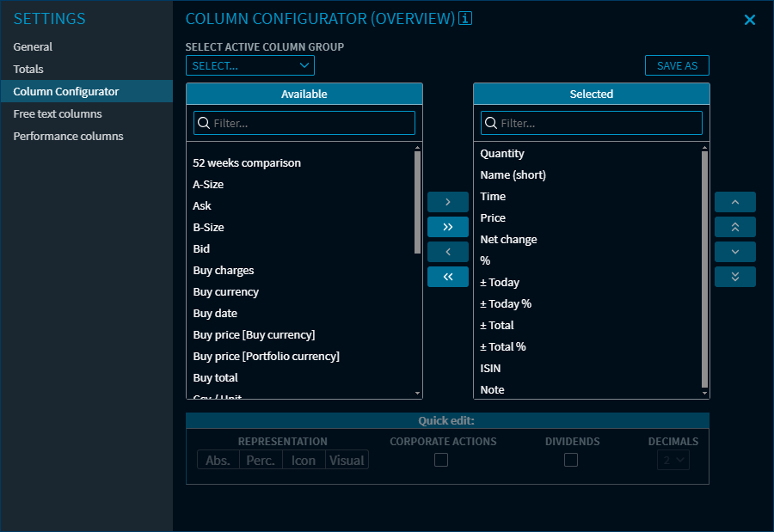Choose the Abs. representation button

click(x=218, y=460)
